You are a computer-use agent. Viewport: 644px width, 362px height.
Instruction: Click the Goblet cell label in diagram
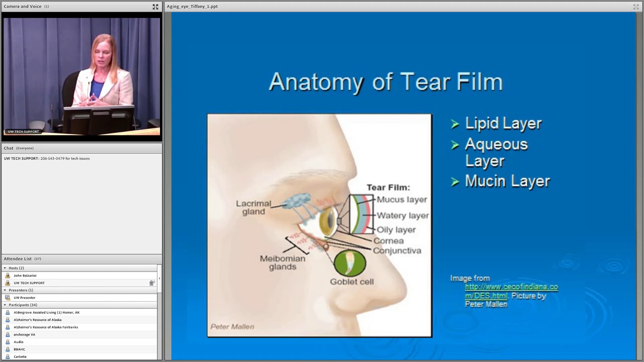click(352, 282)
